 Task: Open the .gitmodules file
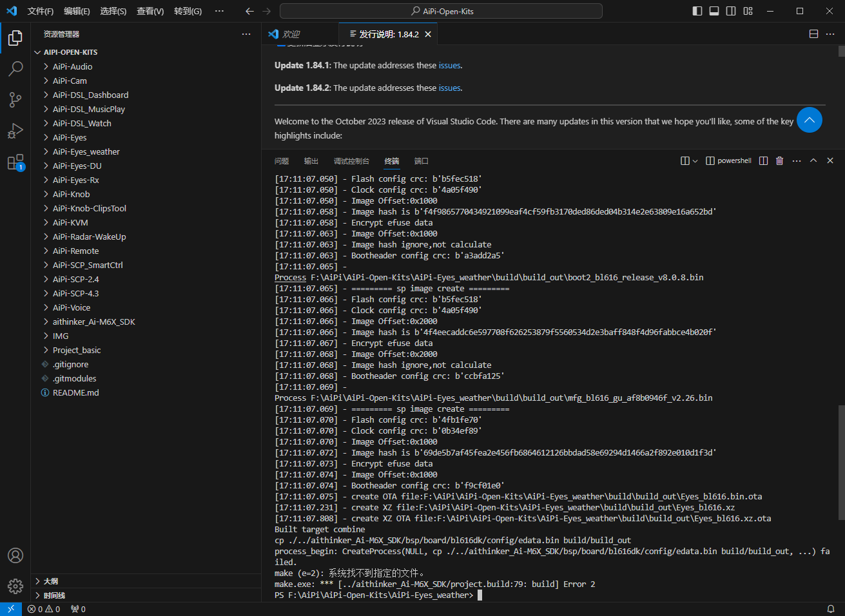click(146, 378)
